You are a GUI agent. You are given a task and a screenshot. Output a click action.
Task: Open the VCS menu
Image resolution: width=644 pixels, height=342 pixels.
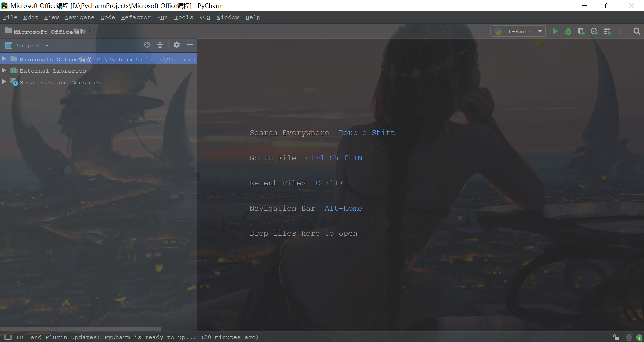coord(205,17)
